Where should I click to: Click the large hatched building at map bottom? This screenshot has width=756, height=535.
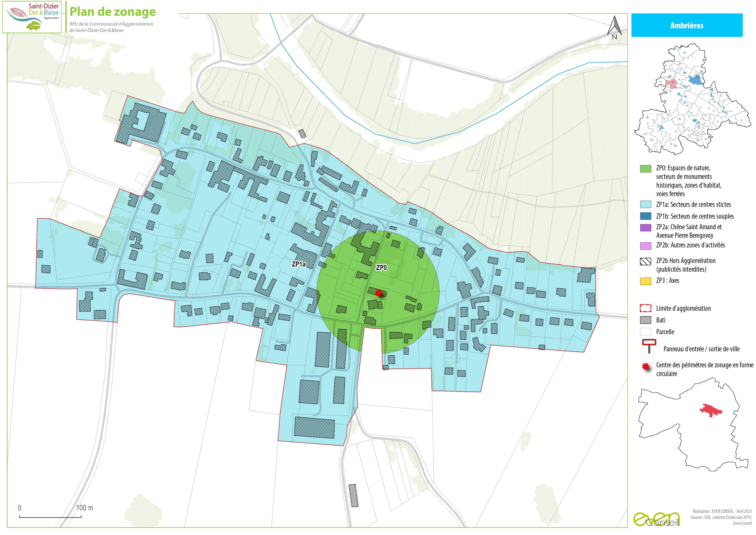coord(314,428)
